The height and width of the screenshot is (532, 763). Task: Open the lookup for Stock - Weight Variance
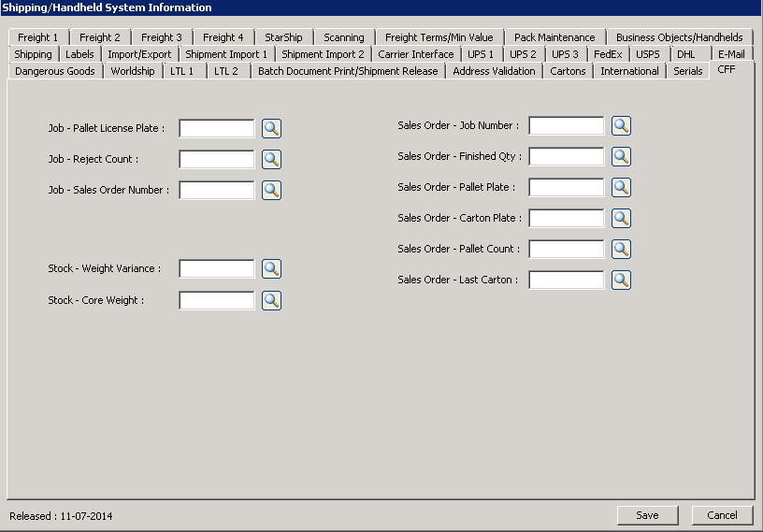point(271,269)
